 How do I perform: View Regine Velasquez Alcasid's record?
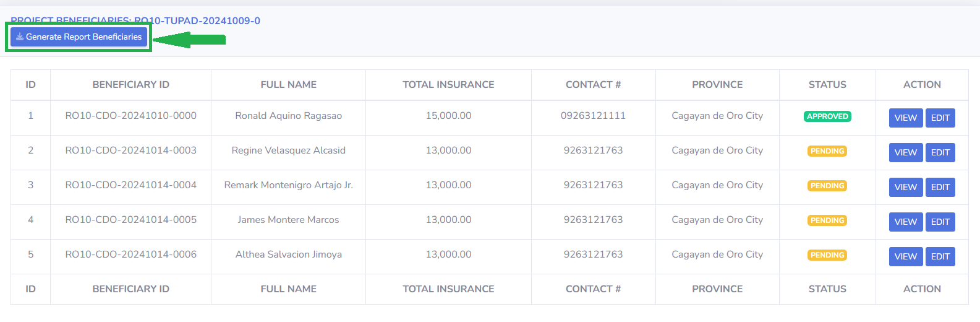(905, 153)
